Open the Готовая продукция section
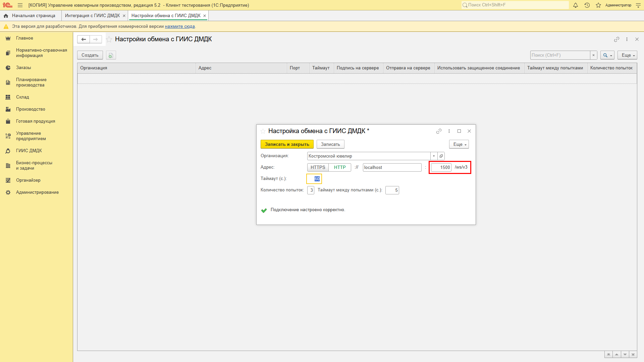 (36, 121)
